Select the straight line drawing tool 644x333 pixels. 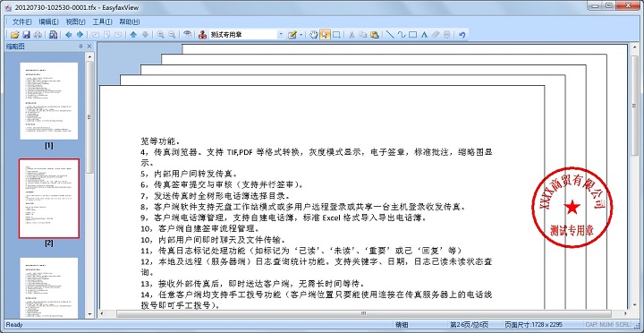click(x=390, y=35)
